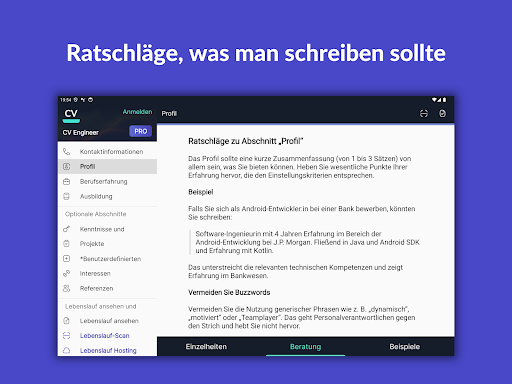Switch to the Einzelheiten tab
The width and height of the screenshot is (512, 384).
pos(206,347)
